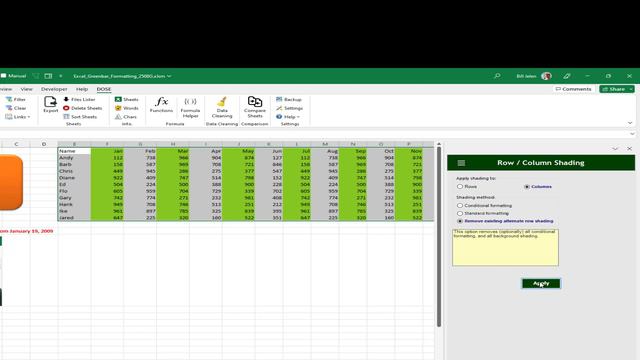The width and height of the screenshot is (640, 360).
Task: Open the Files Lister tool
Action: pos(79,99)
